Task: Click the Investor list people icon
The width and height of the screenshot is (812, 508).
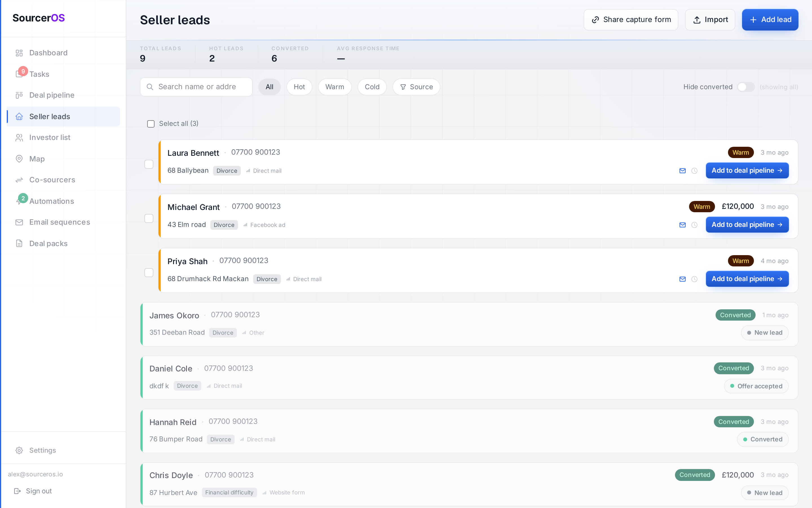Action: [19, 137]
